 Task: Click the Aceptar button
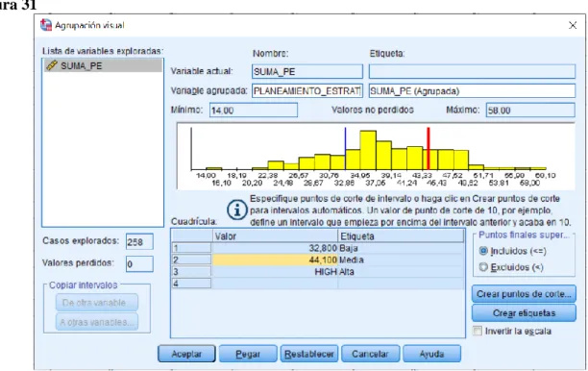point(186,354)
